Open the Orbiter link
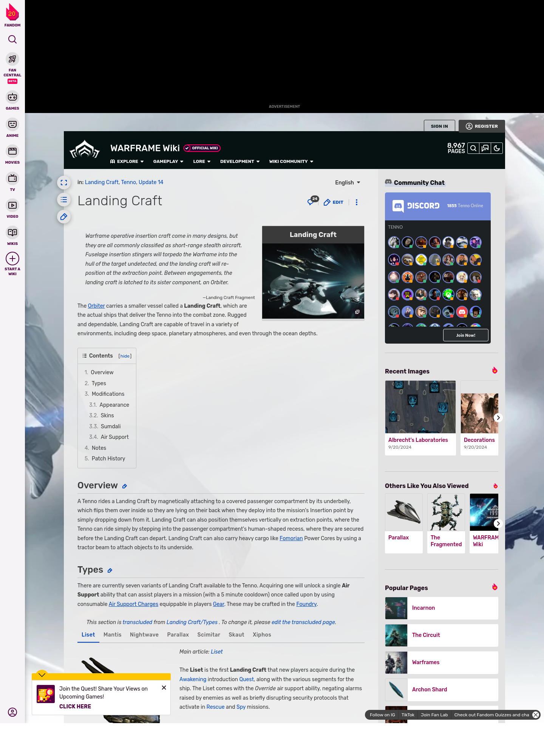Image resolution: width=544 pixels, height=756 pixels. [96, 306]
